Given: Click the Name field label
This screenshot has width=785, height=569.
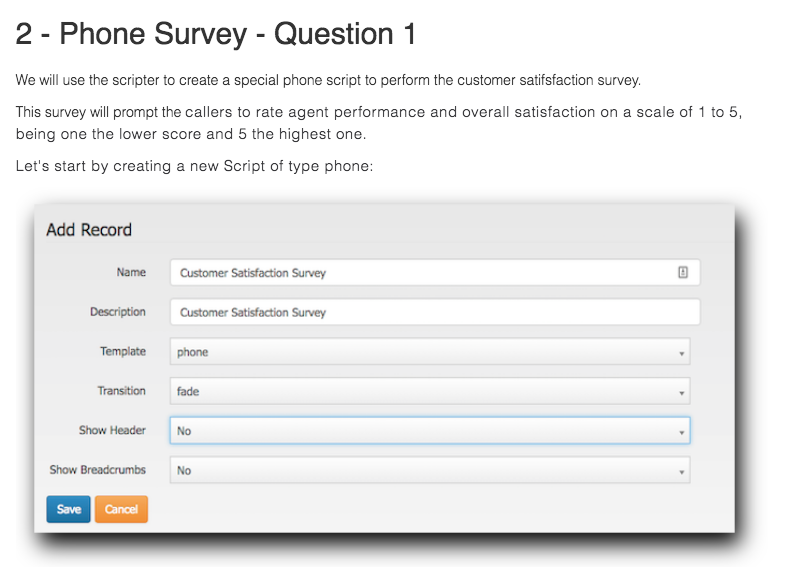Looking at the screenshot, I should click(131, 272).
